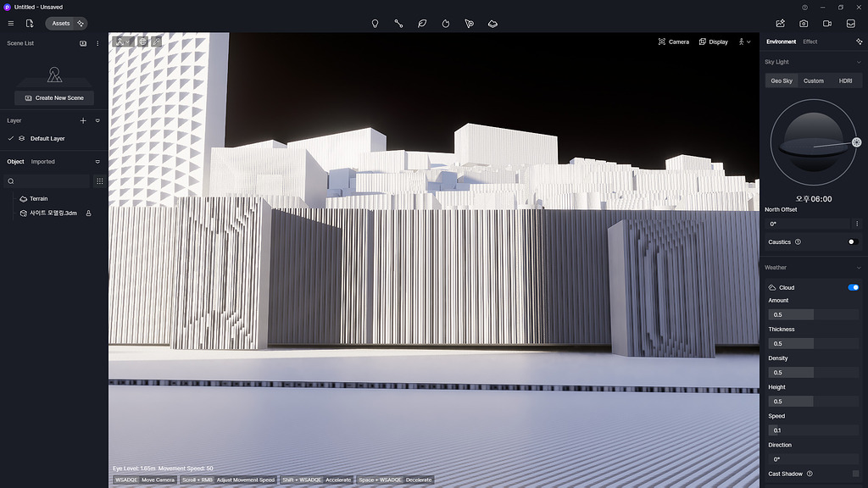The height and width of the screenshot is (488, 868).
Task: Open the Display options button
Action: tap(714, 42)
